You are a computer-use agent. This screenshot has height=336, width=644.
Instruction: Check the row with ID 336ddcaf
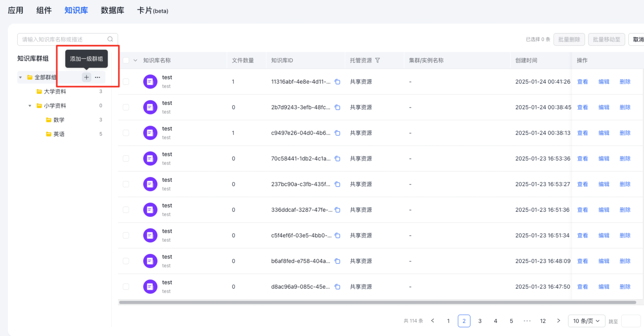coord(126,210)
